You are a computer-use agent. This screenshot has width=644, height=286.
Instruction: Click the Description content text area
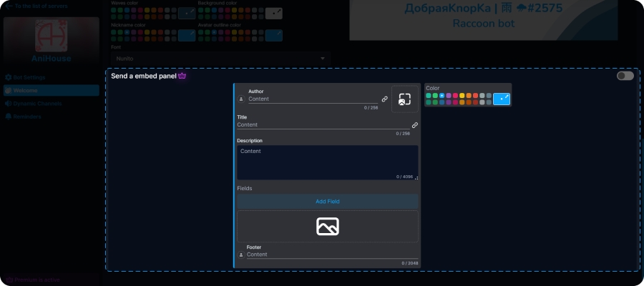[327, 161]
